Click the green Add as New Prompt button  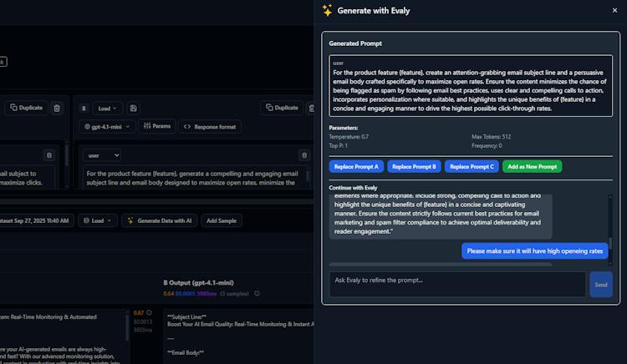[533, 166]
